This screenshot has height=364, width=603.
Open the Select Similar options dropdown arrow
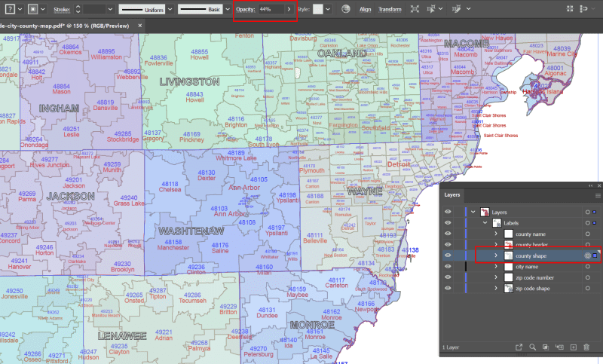441,8
